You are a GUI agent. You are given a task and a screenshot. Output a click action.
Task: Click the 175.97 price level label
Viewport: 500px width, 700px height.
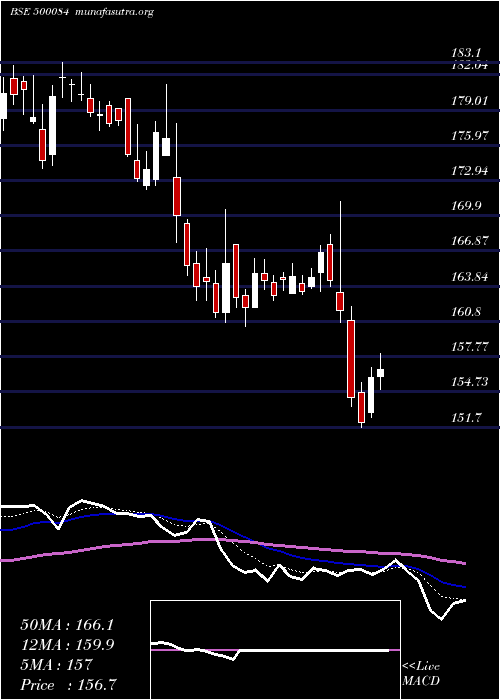point(471,136)
